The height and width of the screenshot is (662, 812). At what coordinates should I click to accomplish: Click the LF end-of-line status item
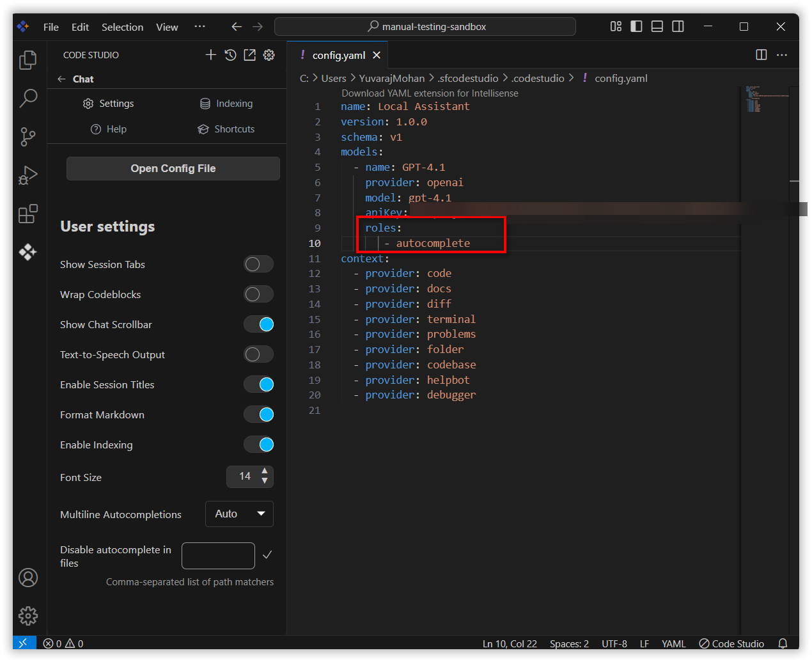[x=644, y=643]
